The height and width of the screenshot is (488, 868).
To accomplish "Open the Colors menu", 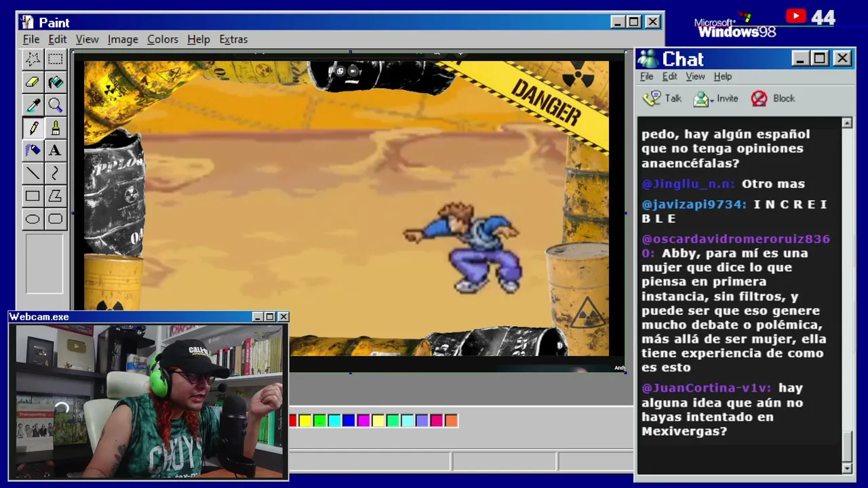I will (163, 39).
